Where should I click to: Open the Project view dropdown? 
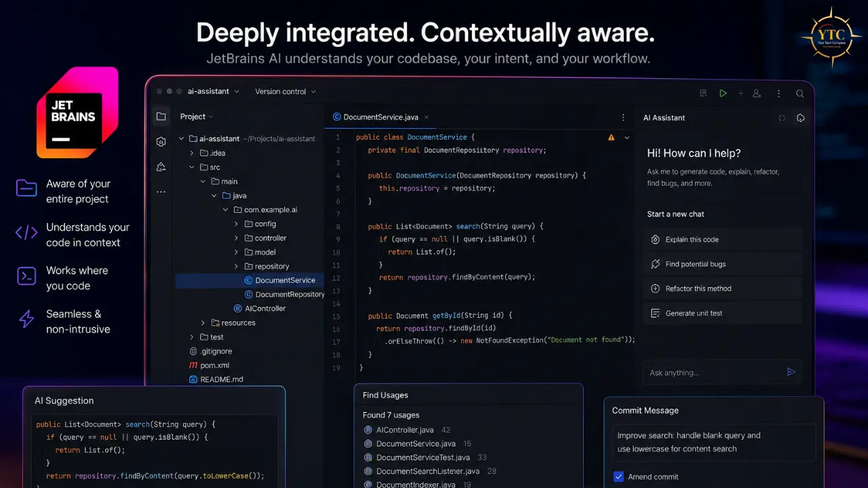(197, 117)
